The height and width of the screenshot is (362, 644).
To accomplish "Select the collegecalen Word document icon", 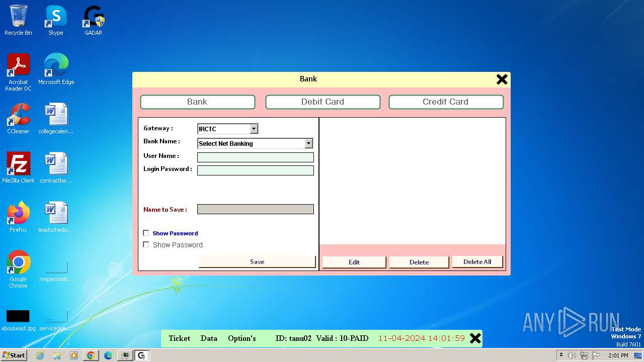I will click(56, 119).
